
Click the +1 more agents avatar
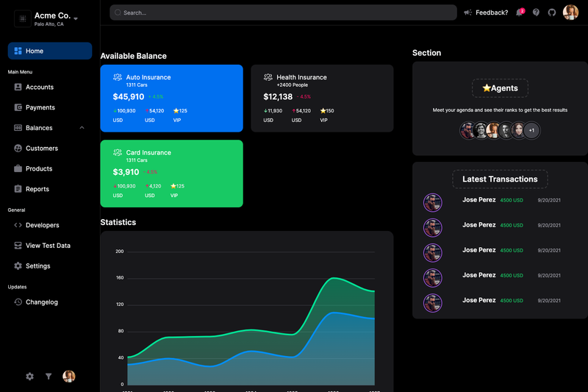click(x=531, y=130)
